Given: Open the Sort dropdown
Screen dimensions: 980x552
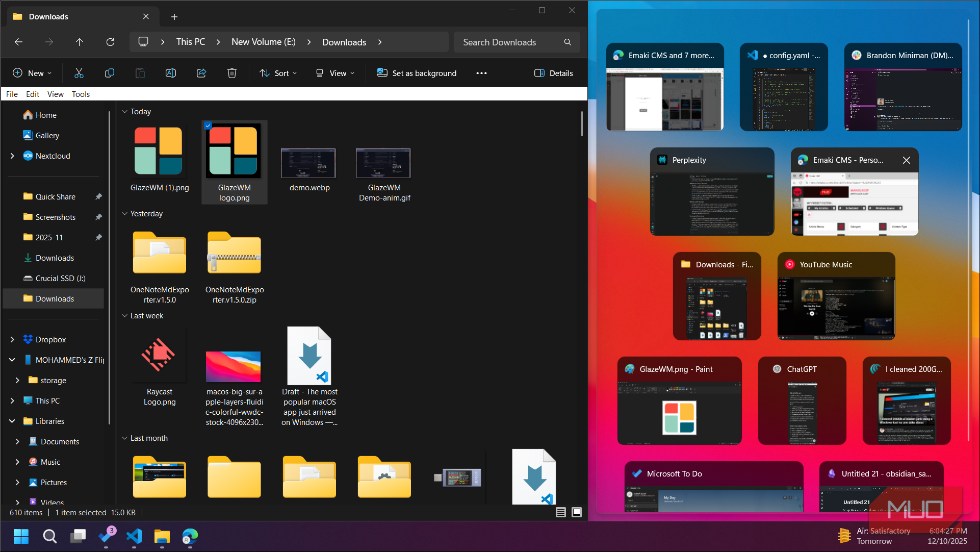Looking at the screenshot, I should (x=278, y=73).
